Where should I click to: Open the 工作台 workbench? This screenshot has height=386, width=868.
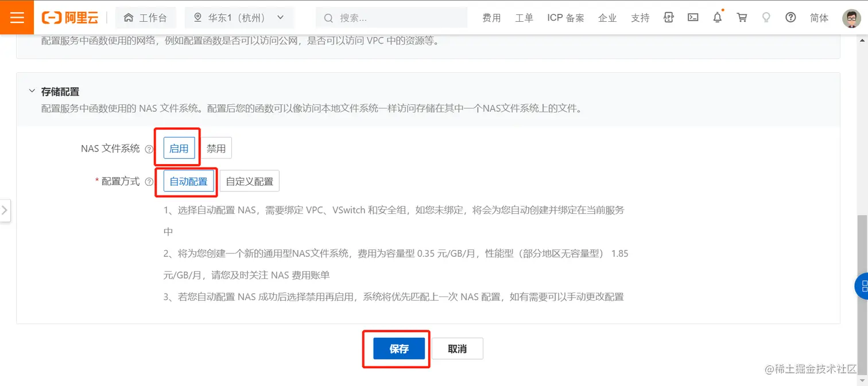pyautogui.click(x=146, y=18)
